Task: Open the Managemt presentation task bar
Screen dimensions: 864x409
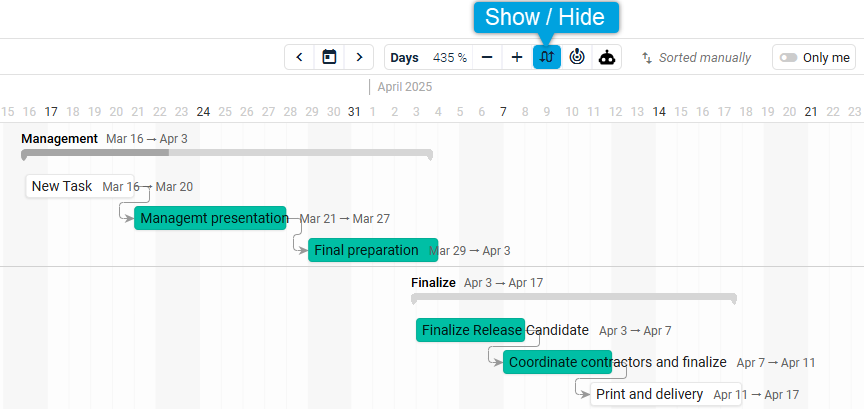Action: click(x=210, y=218)
